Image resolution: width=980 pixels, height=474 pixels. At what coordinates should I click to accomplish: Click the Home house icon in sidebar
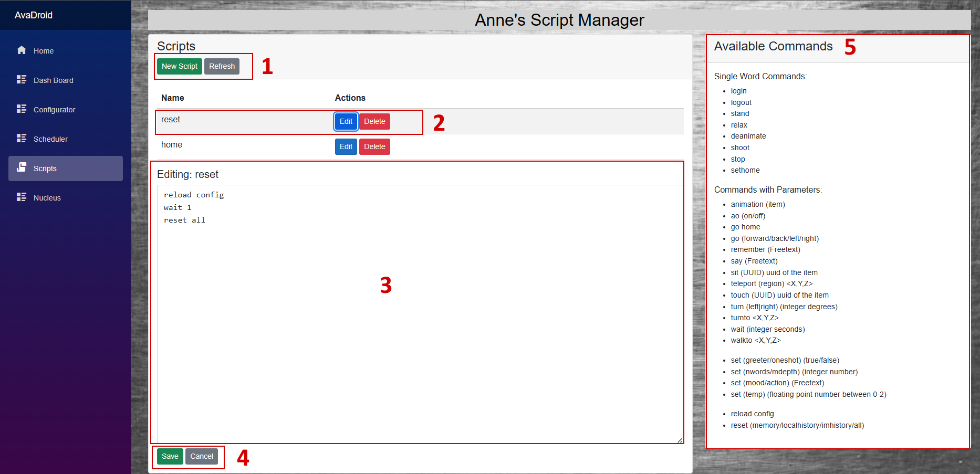(x=22, y=50)
